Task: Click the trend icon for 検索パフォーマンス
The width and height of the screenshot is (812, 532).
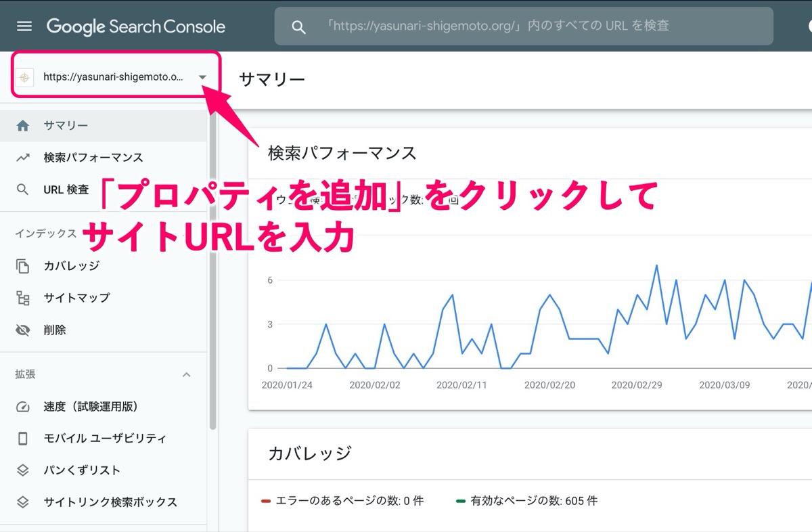Action: coord(23,158)
